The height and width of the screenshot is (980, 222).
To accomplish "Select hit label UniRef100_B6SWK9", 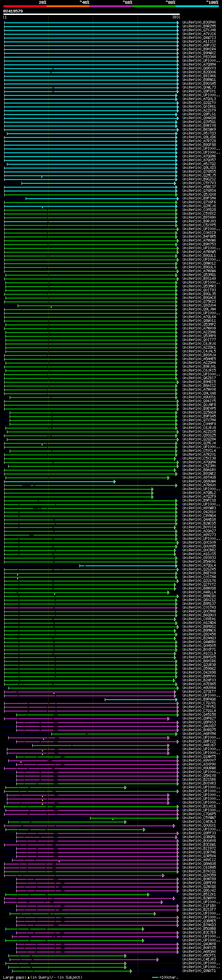I will coord(199,130).
